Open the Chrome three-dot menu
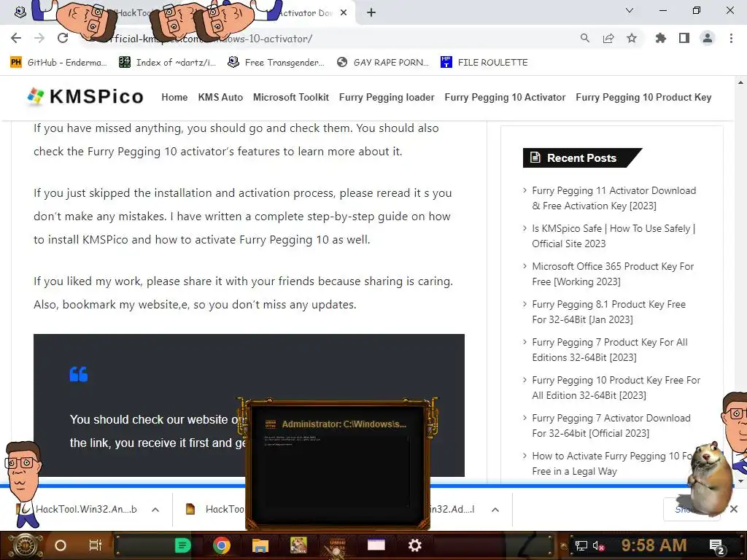Screen dimensions: 747x560 [x=731, y=38]
